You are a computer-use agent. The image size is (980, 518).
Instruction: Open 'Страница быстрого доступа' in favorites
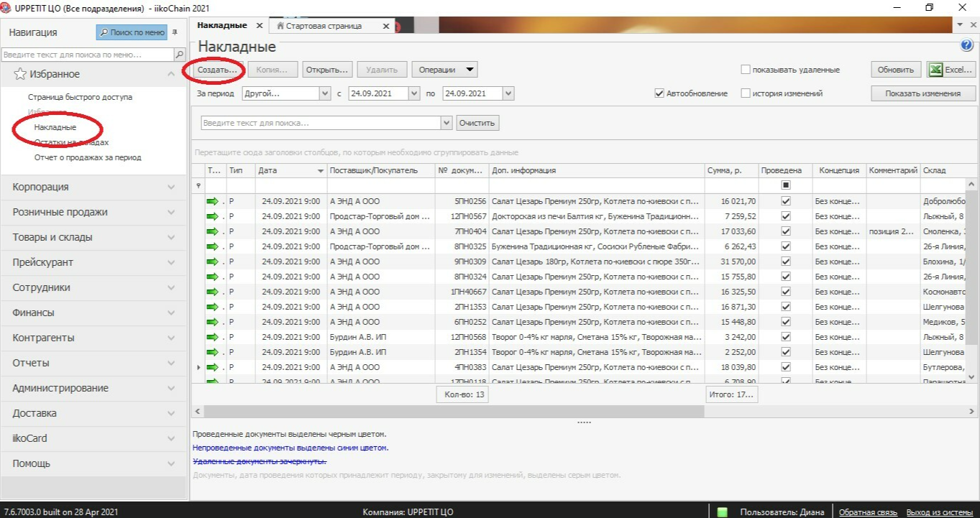[x=80, y=97]
